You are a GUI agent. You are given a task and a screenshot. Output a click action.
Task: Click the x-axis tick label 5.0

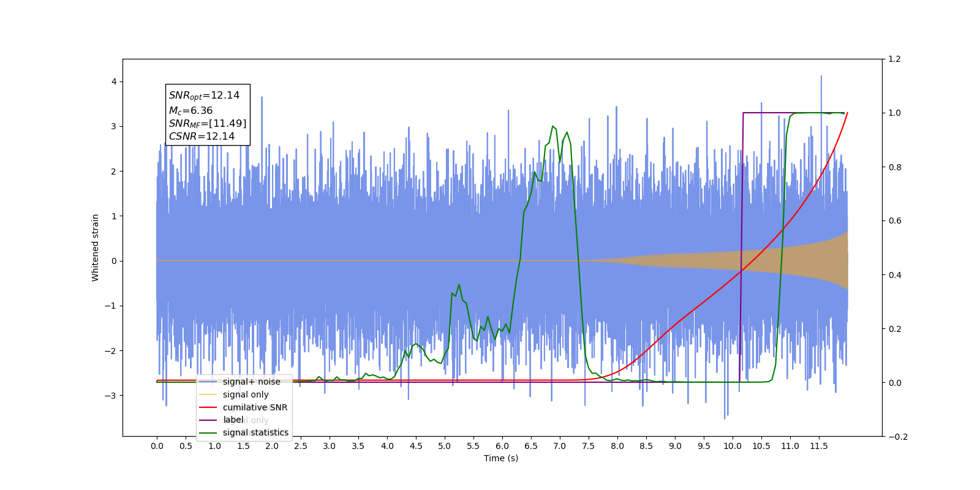tap(445, 446)
